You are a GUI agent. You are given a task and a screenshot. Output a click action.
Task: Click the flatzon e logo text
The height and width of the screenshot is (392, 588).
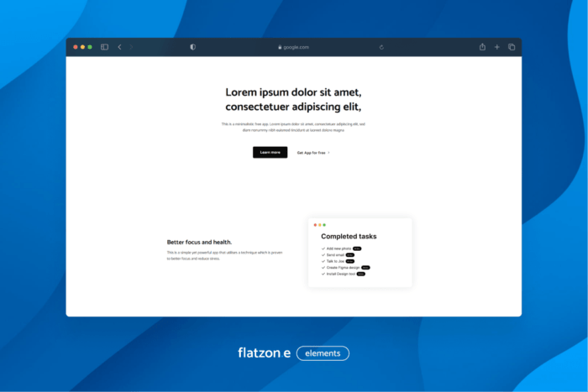coord(264,353)
